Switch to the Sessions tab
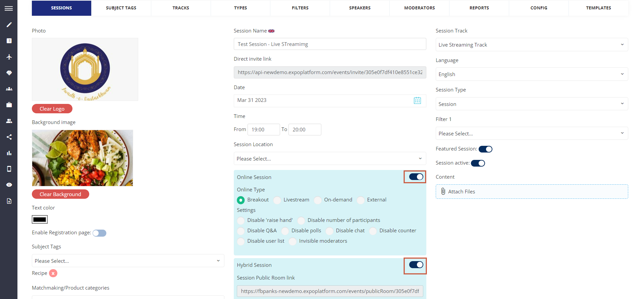This screenshot has height=299, width=644. point(61,8)
